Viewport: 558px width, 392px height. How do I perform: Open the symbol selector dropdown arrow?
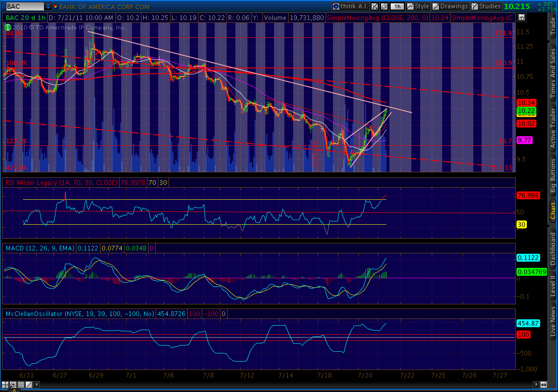[x=49, y=7]
